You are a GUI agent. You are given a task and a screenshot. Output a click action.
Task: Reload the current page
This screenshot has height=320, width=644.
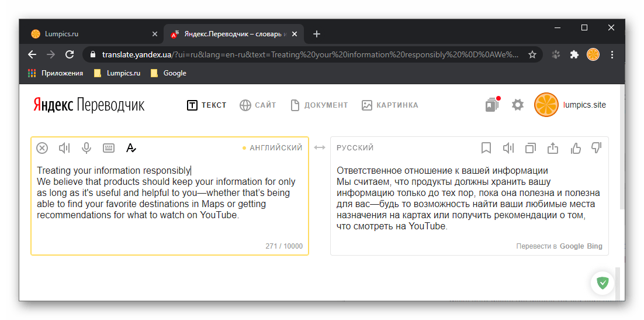[70, 54]
